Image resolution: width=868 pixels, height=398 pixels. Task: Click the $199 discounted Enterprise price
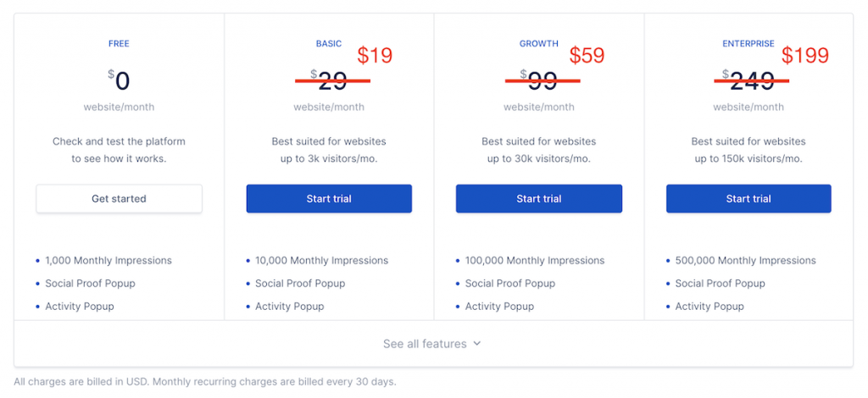pyautogui.click(x=805, y=56)
